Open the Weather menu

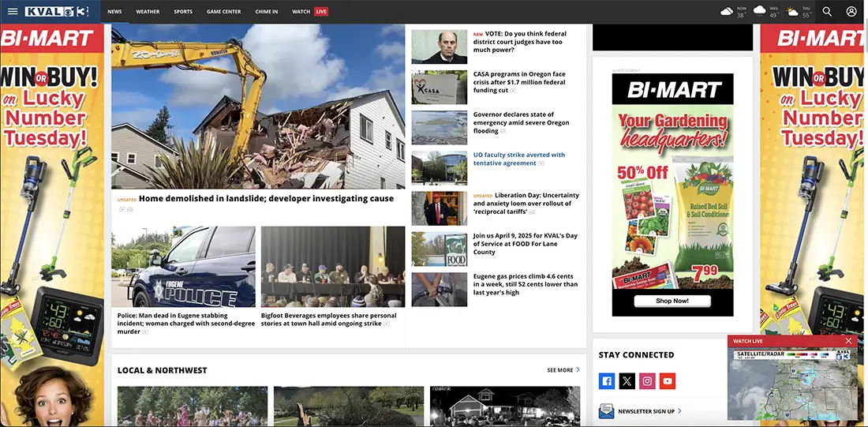pyautogui.click(x=148, y=12)
